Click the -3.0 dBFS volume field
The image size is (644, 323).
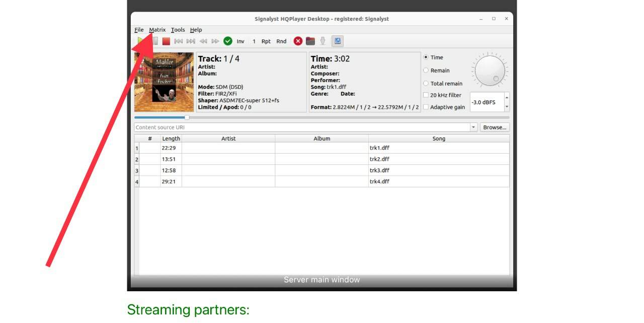coord(487,102)
